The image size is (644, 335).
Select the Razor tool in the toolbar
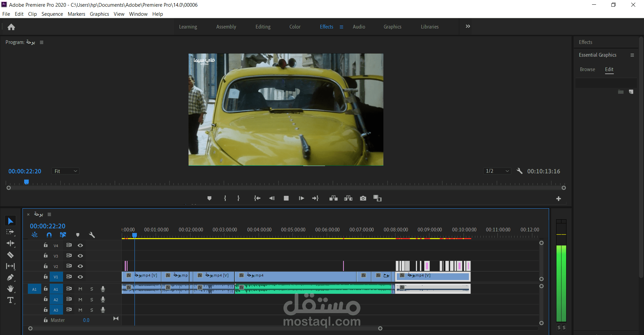coord(10,255)
